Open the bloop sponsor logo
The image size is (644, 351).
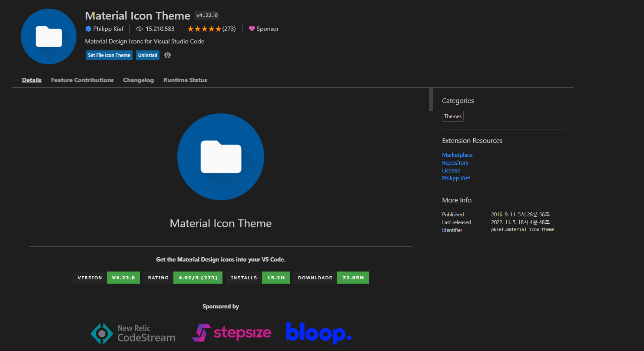(319, 333)
